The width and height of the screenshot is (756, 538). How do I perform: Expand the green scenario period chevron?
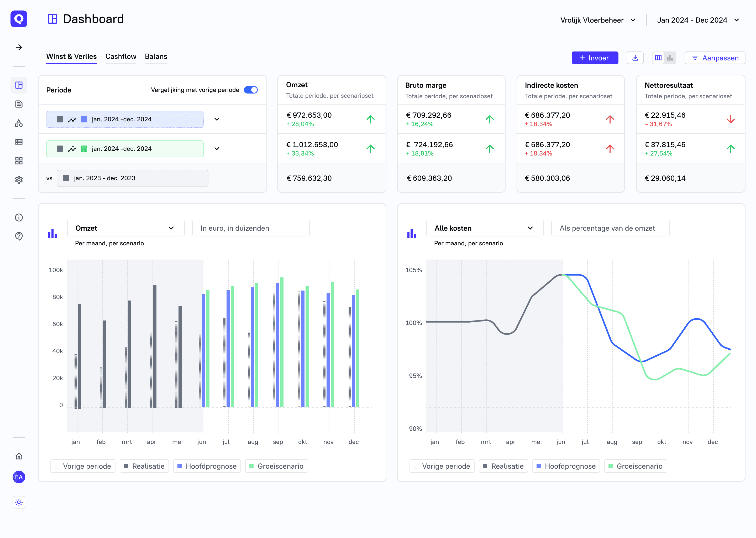click(x=217, y=149)
